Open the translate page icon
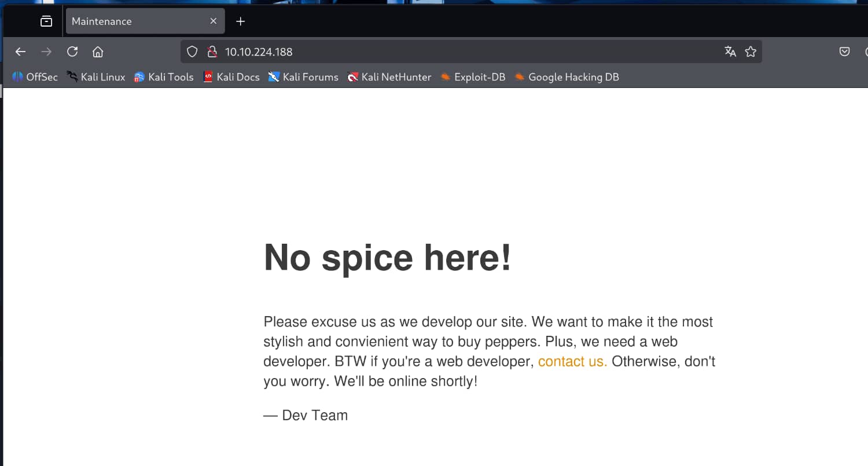The height and width of the screenshot is (466, 868). click(730, 52)
